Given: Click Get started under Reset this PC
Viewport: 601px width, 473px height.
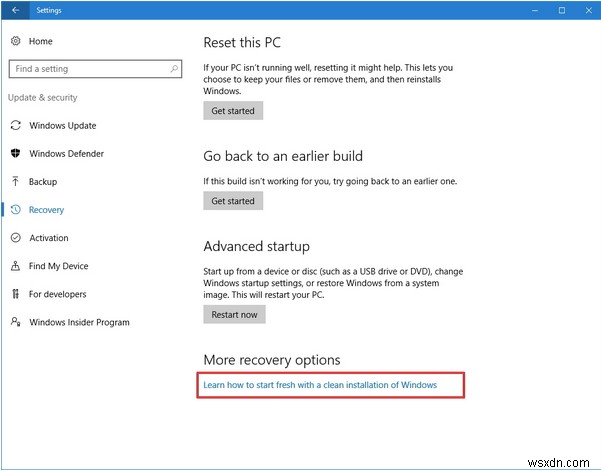Looking at the screenshot, I should pos(233,111).
